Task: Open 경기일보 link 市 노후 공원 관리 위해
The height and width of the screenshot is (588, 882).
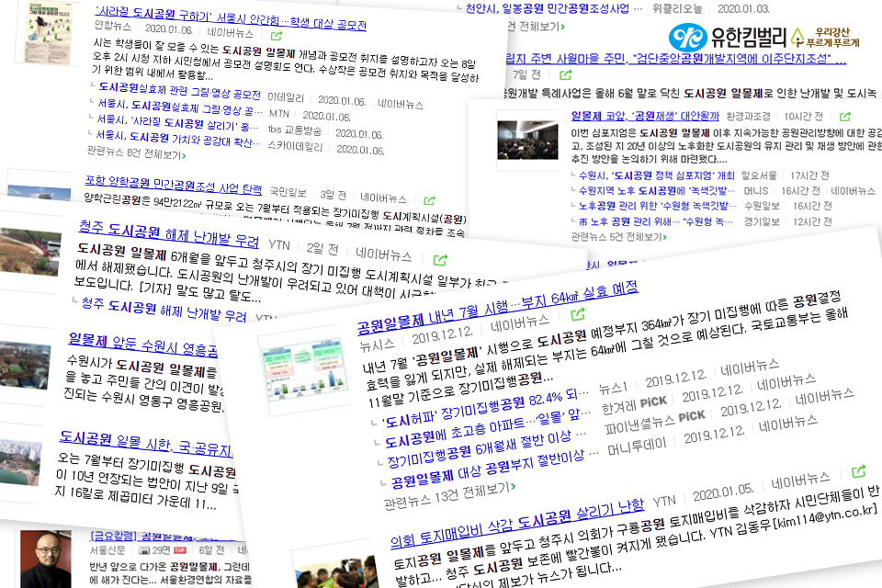Action: [x=656, y=221]
